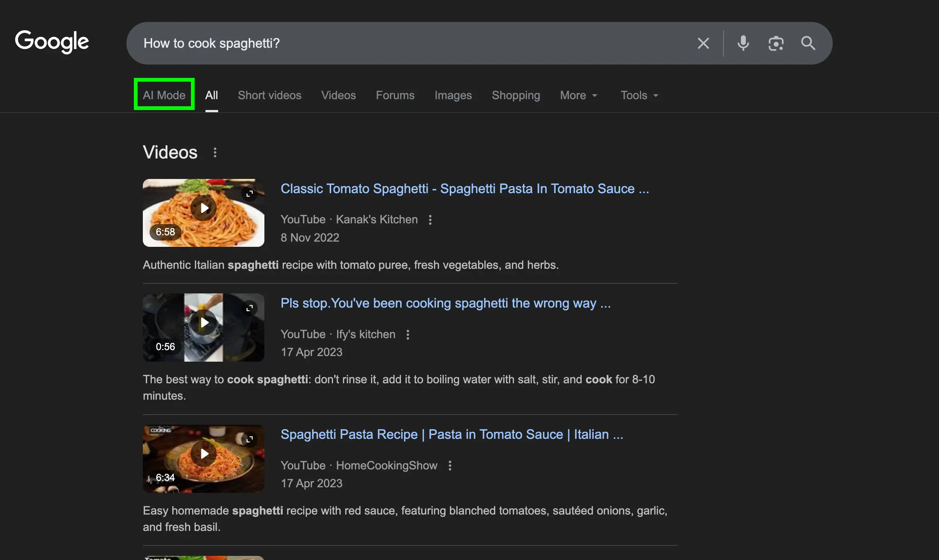939x560 pixels.
Task: Play the 0:56 spaghetti video
Action: (203, 322)
